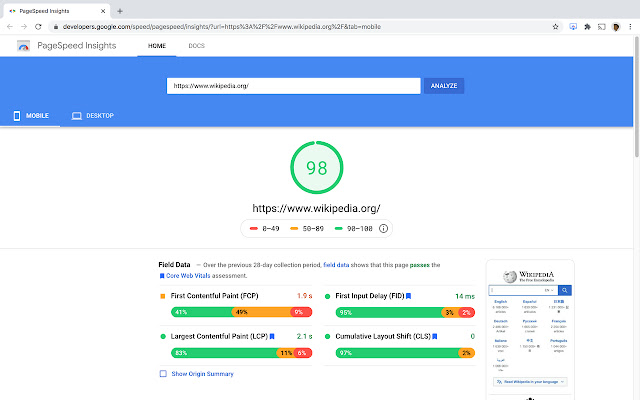Click the red 0–49 legend entry
Screen dimensions: 640x400
point(264,229)
